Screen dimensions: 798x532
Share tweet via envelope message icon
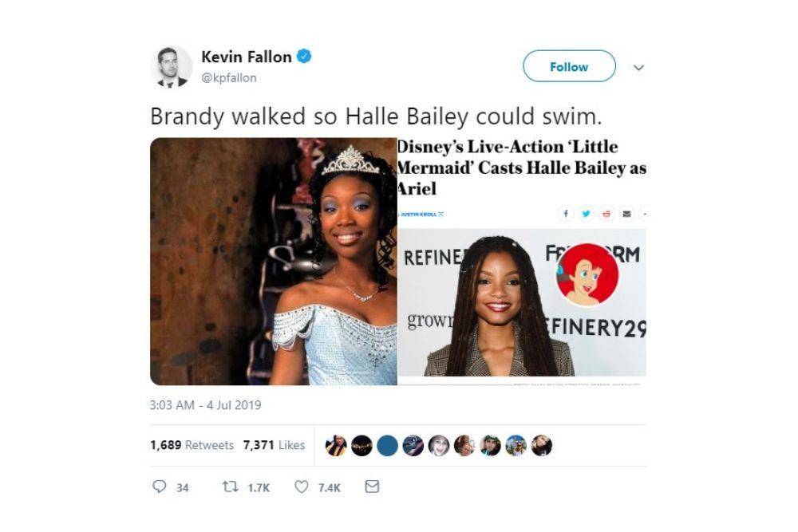pos(372,487)
